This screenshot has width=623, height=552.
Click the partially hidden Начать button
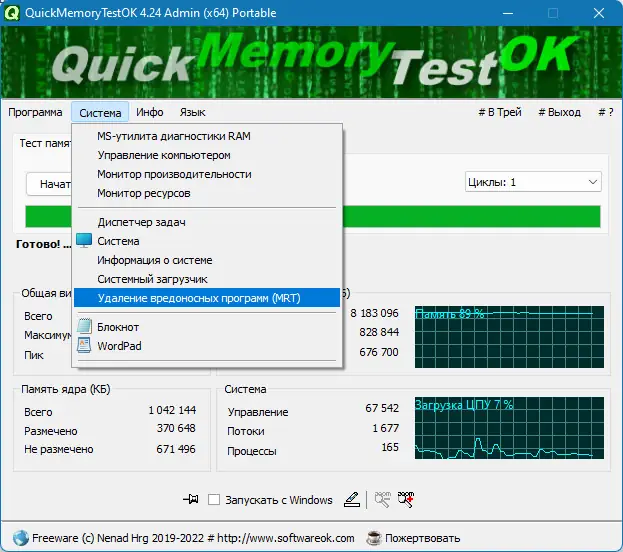[49, 184]
